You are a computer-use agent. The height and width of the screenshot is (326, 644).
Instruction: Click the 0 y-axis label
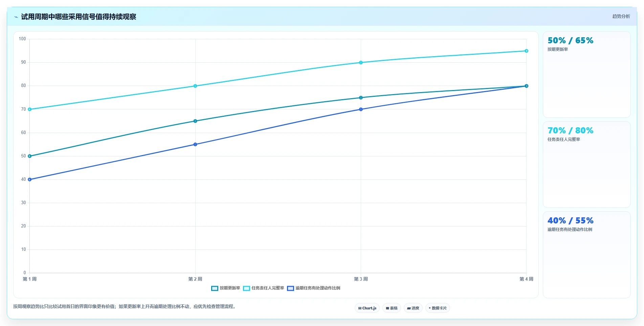click(25, 273)
